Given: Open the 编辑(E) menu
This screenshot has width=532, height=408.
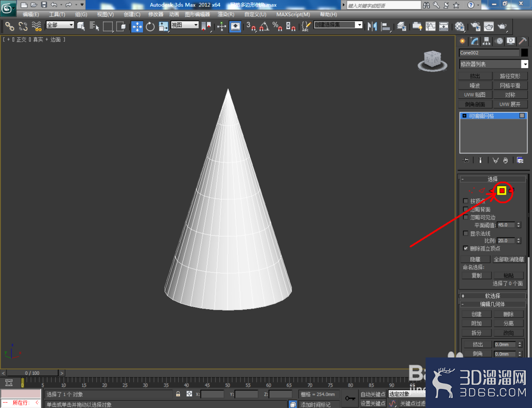Looking at the screenshot, I should 31,14.
